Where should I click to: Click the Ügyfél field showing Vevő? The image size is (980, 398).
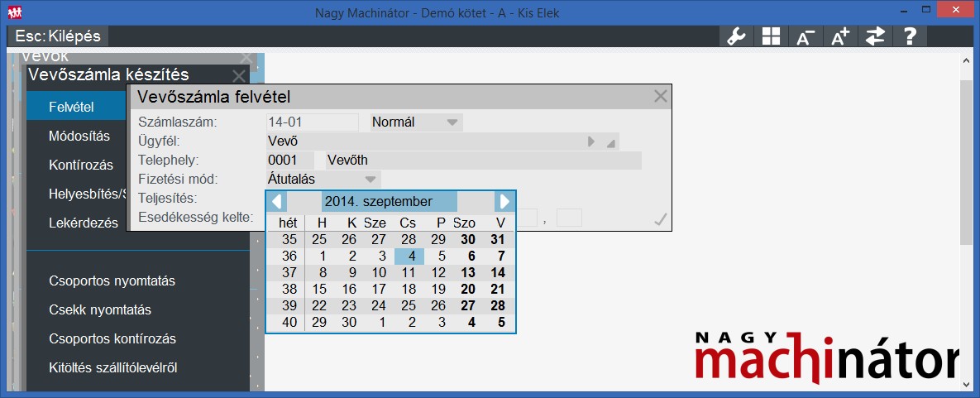point(442,141)
